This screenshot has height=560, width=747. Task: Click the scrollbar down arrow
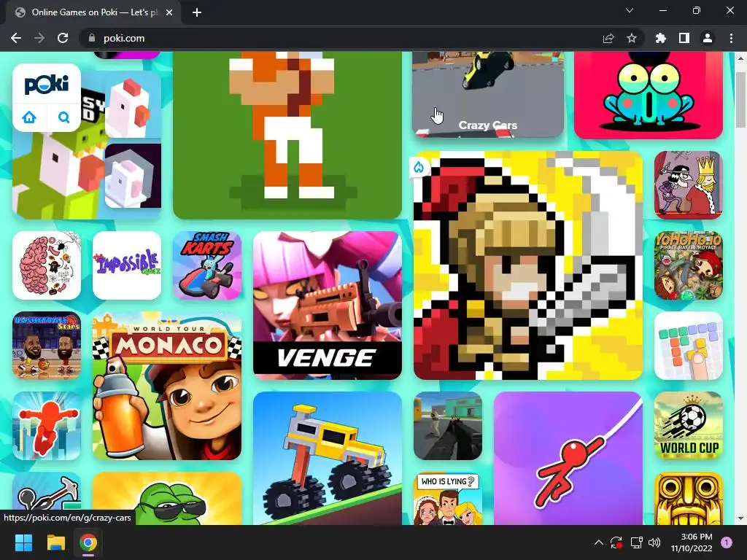point(741,518)
